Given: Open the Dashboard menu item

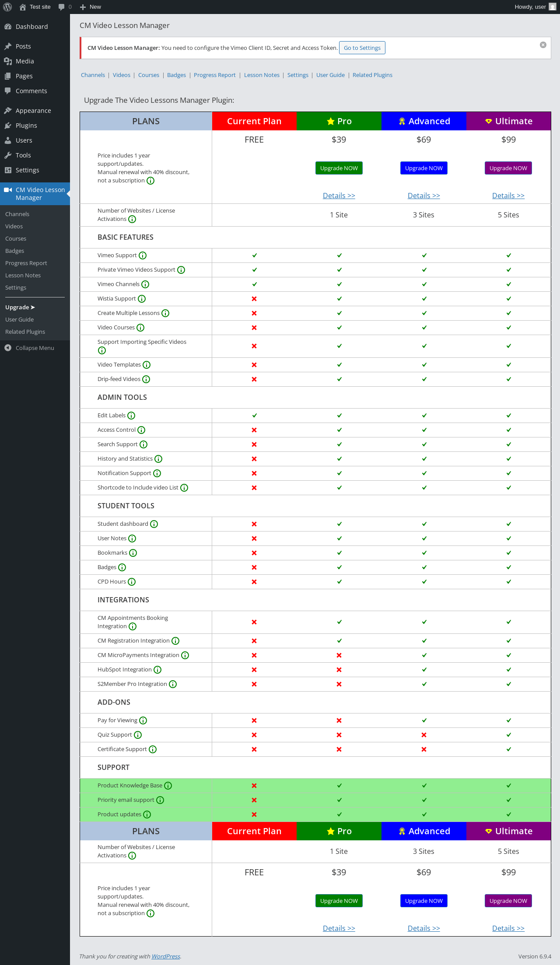Looking at the screenshot, I should pyautogui.click(x=35, y=27).
